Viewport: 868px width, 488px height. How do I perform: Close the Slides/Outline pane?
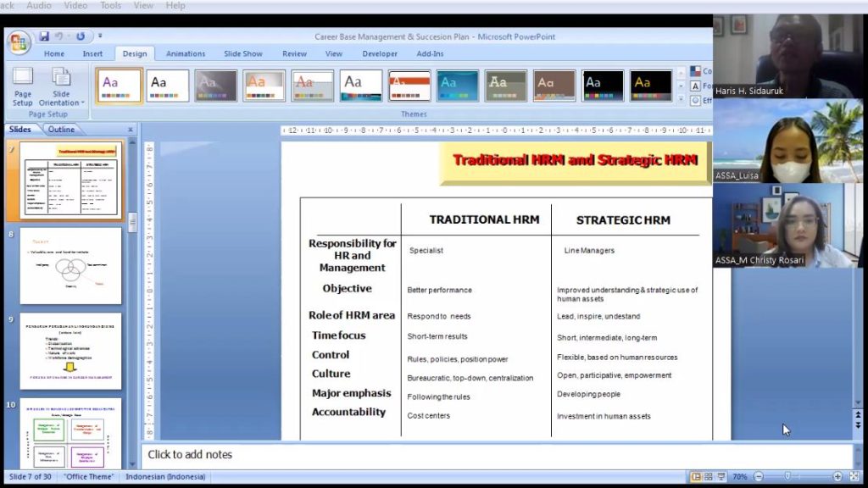(x=131, y=130)
